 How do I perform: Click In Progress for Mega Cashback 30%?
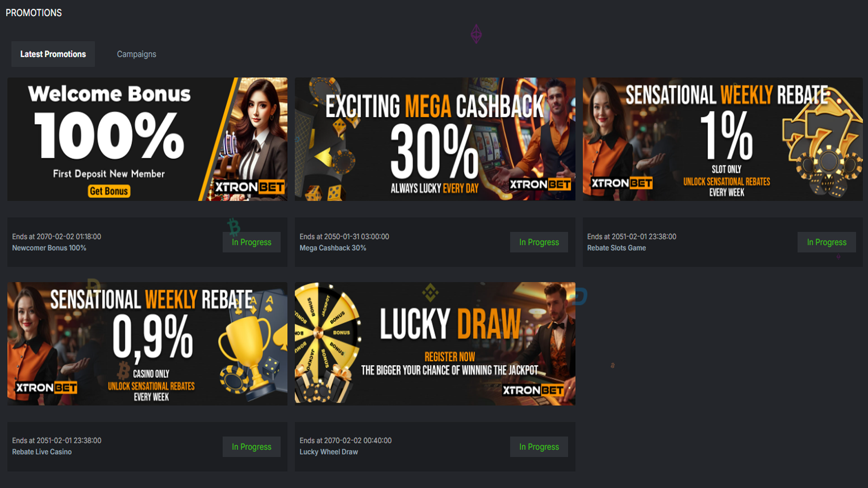point(539,242)
